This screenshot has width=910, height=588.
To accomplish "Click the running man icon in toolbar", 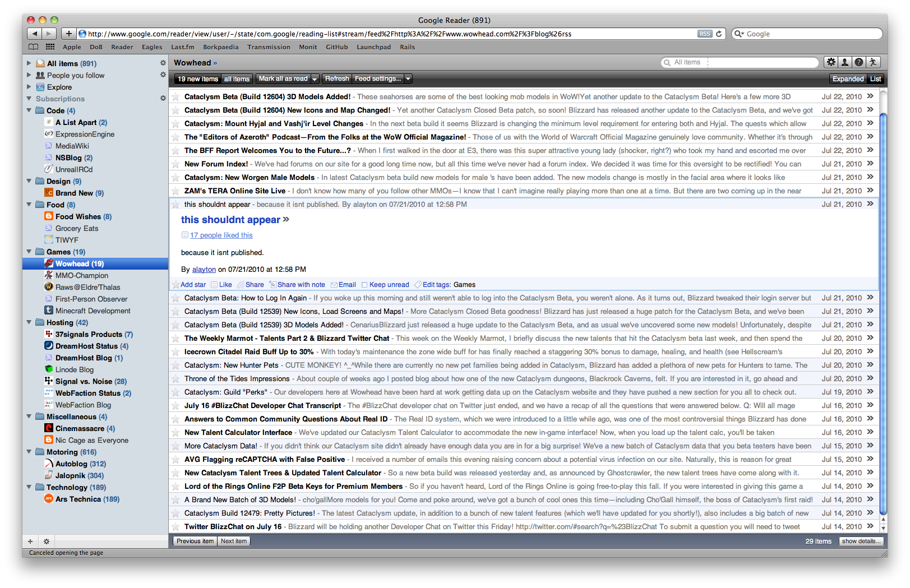I will pos(872,62).
